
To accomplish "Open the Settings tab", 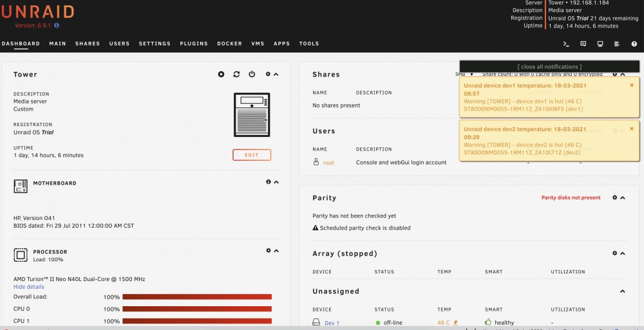I will pyautogui.click(x=155, y=44).
